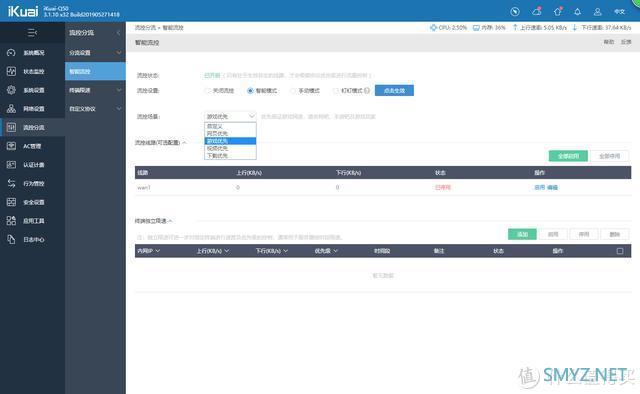Click green 添加 add button
The image size is (640, 394).
tap(522, 234)
